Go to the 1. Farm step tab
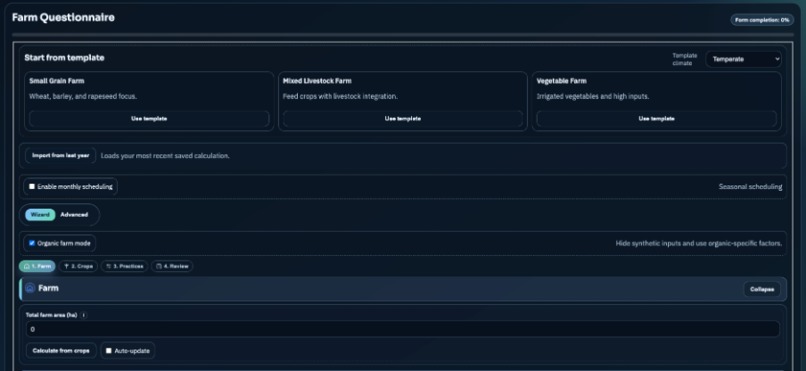This screenshot has height=371, width=806. click(38, 266)
